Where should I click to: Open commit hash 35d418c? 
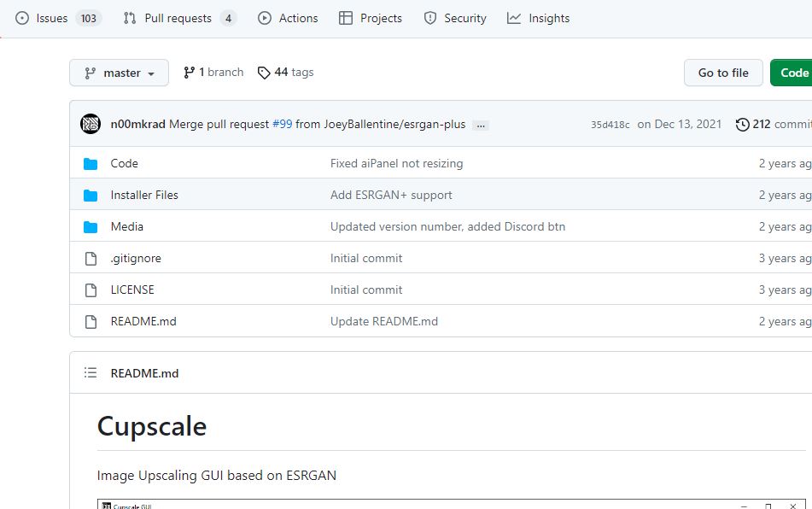(x=610, y=125)
